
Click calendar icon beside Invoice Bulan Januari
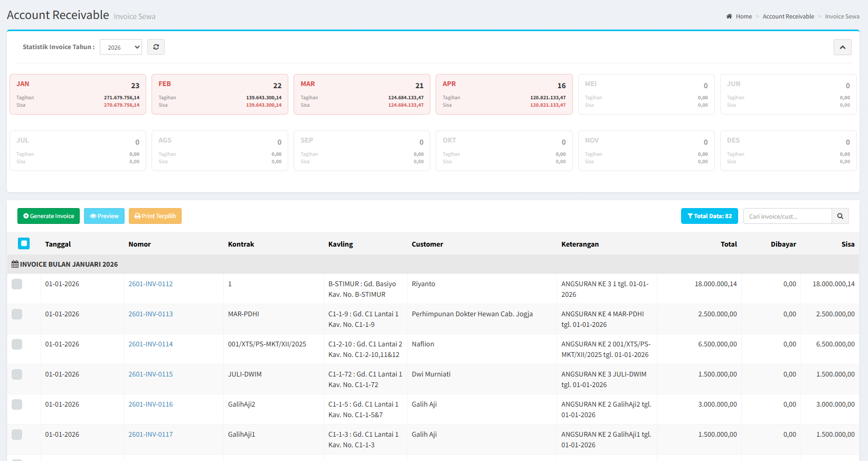point(15,264)
